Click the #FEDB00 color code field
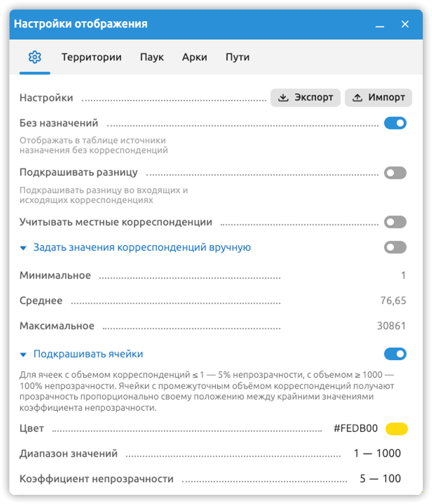 pyautogui.click(x=355, y=429)
